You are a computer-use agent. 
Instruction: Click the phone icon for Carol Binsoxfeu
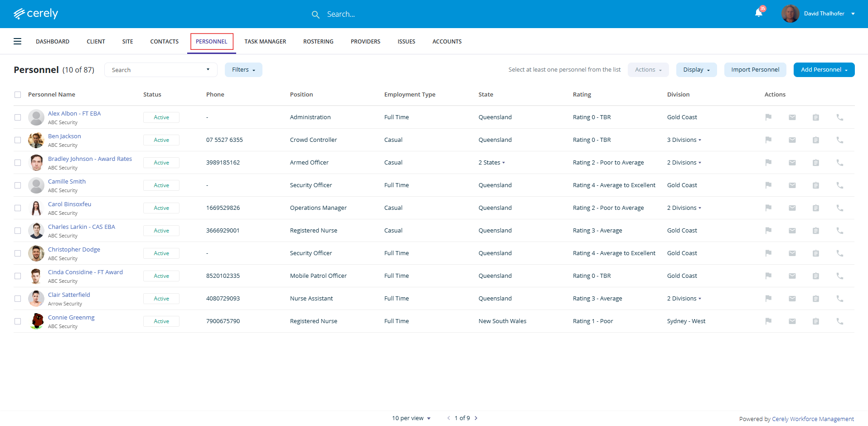pyautogui.click(x=839, y=208)
